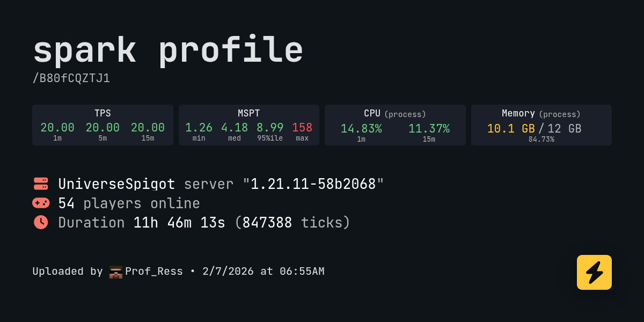
Task: Select the TPS stats panel header
Action: click(103, 113)
